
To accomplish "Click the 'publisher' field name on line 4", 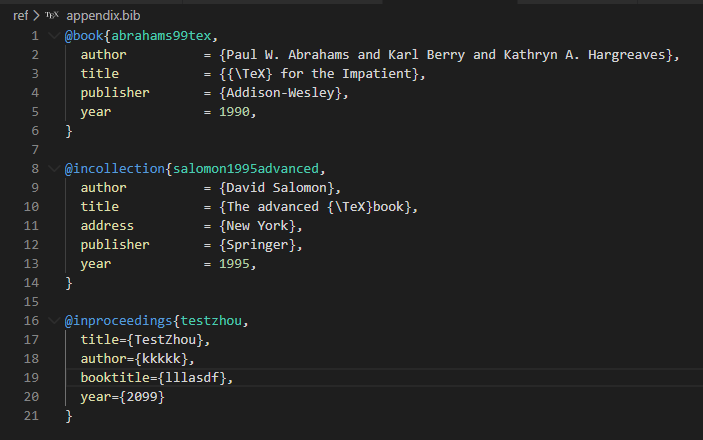I will coord(115,93).
